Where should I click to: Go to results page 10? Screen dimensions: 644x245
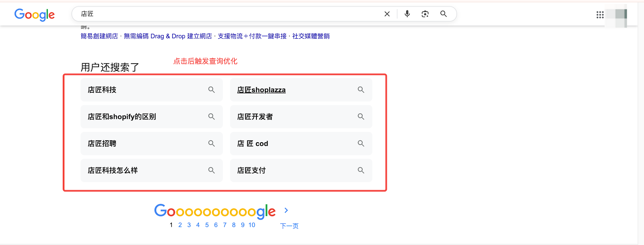point(252,225)
